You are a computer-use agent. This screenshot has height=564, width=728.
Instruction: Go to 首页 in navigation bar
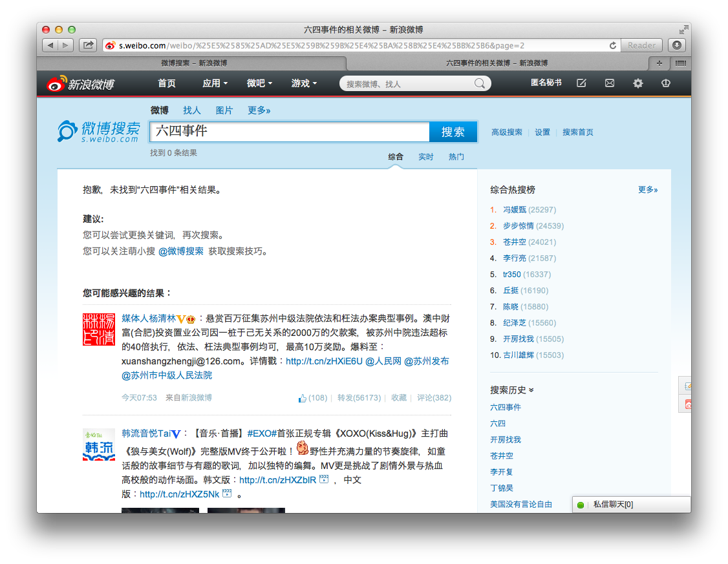click(167, 83)
